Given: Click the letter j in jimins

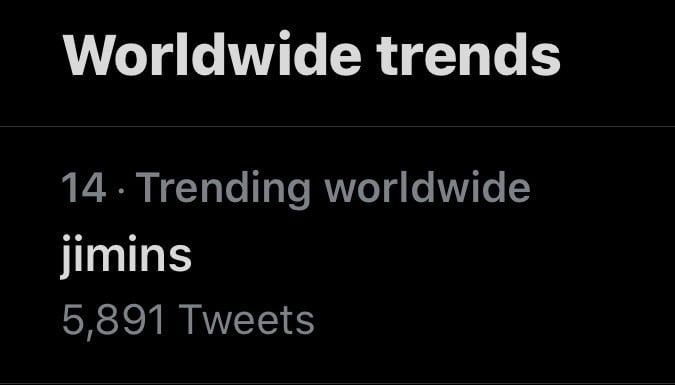Looking at the screenshot, I should point(67,257).
